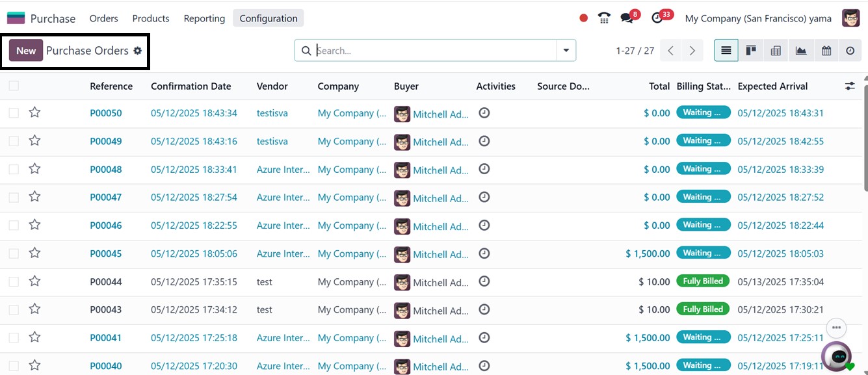Switch to Activity view
Viewport: 868px width, 375px height.
(850, 51)
